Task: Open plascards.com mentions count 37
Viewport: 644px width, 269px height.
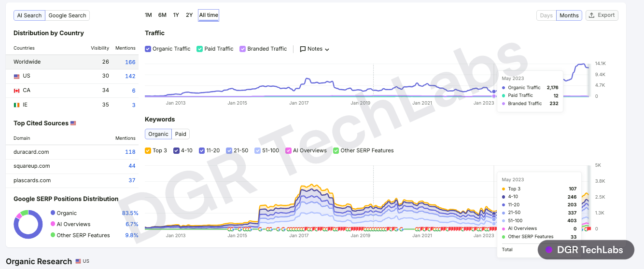Action: click(132, 180)
